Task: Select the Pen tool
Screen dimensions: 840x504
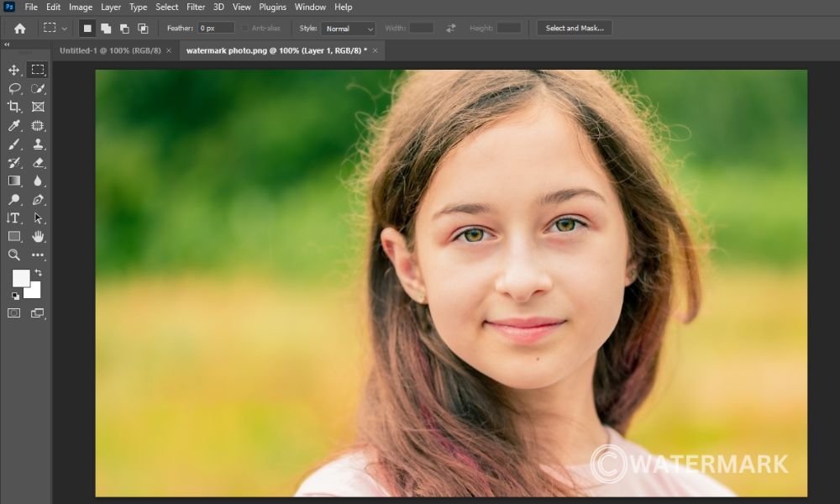Action: pos(38,200)
